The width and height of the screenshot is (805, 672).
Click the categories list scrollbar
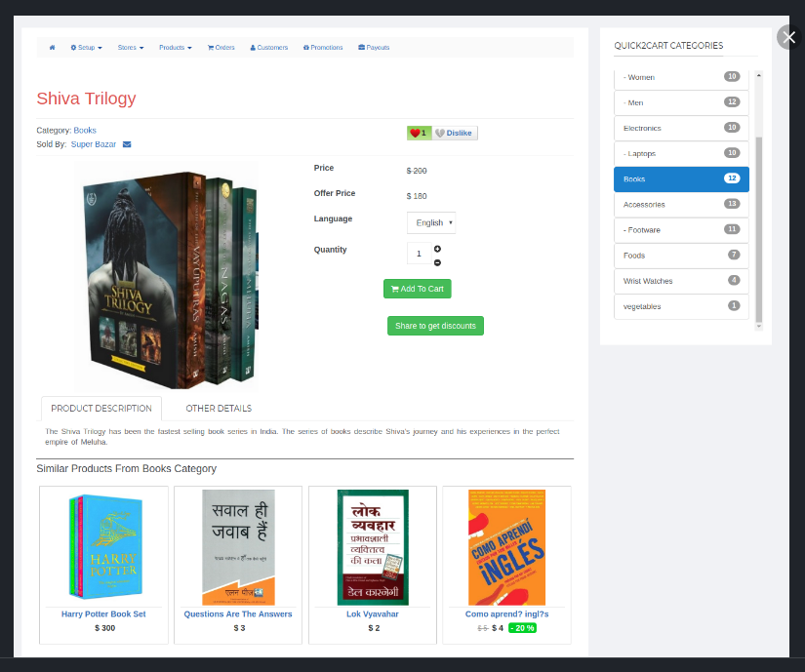(x=759, y=229)
